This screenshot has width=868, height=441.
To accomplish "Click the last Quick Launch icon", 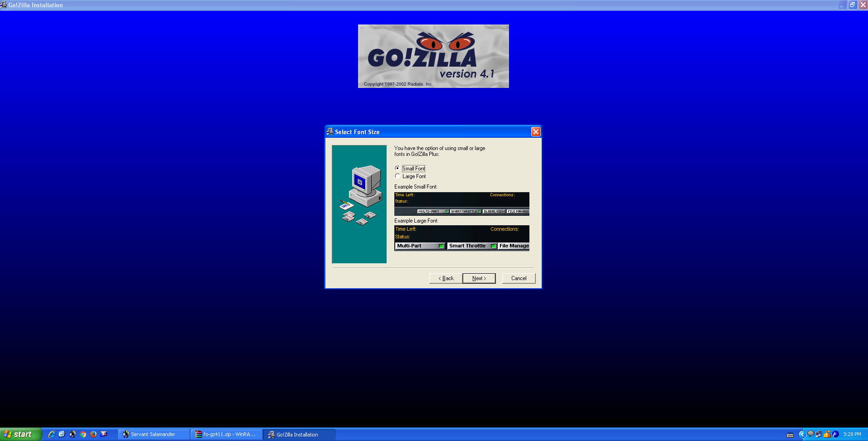I will [x=104, y=434].
